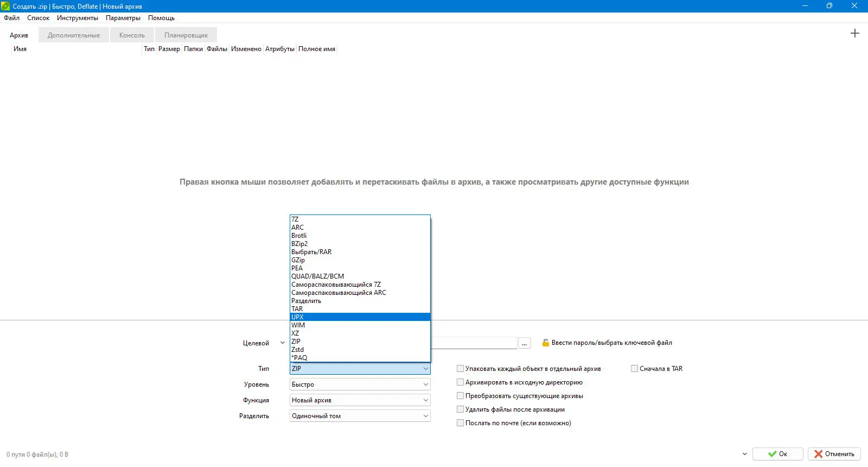Image resolution: width=868 pixels, height=467 pixels.
Task: Switch to the Консоль tab
Action: (x=132, y=35)
